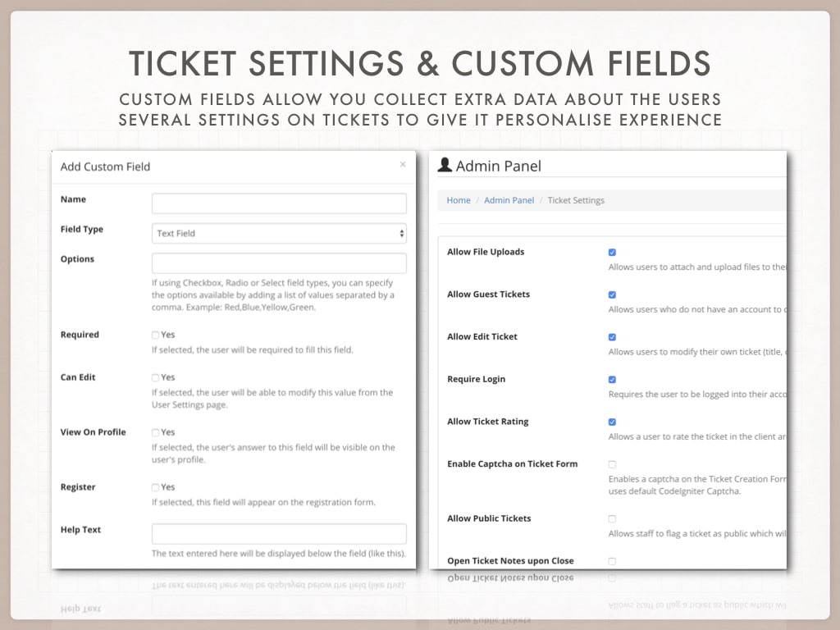Open the Field Type dropdown

(x=279, y=234)
